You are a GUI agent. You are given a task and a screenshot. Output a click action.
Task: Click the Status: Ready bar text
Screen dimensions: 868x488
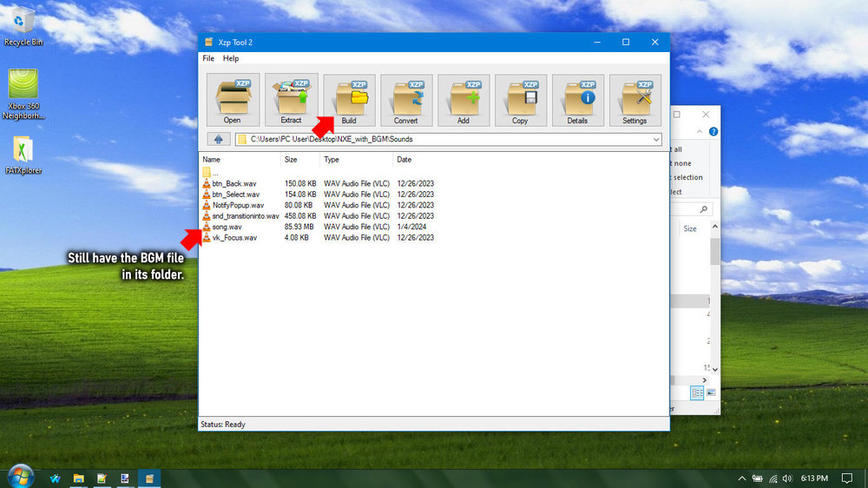pos(222,425)
